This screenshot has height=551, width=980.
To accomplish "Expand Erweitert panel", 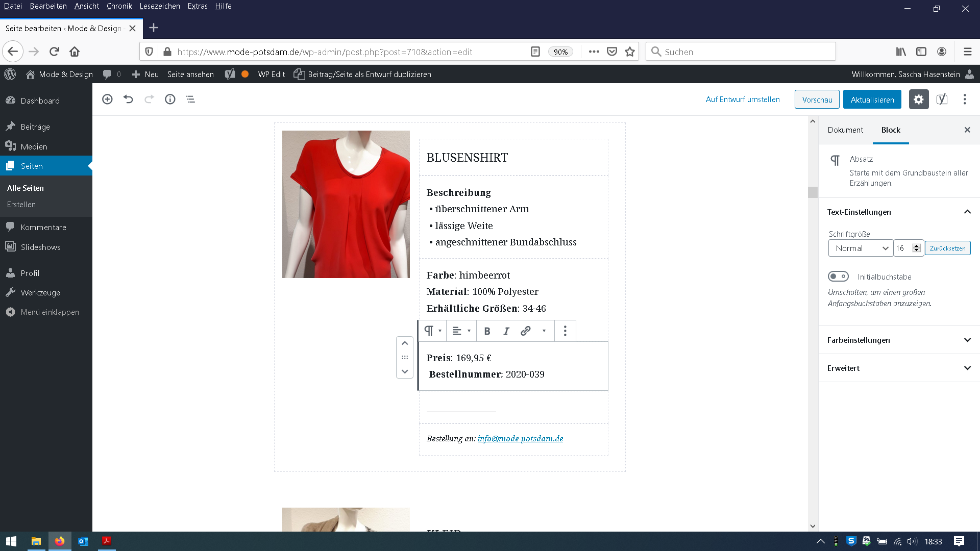I will [899, 368].
